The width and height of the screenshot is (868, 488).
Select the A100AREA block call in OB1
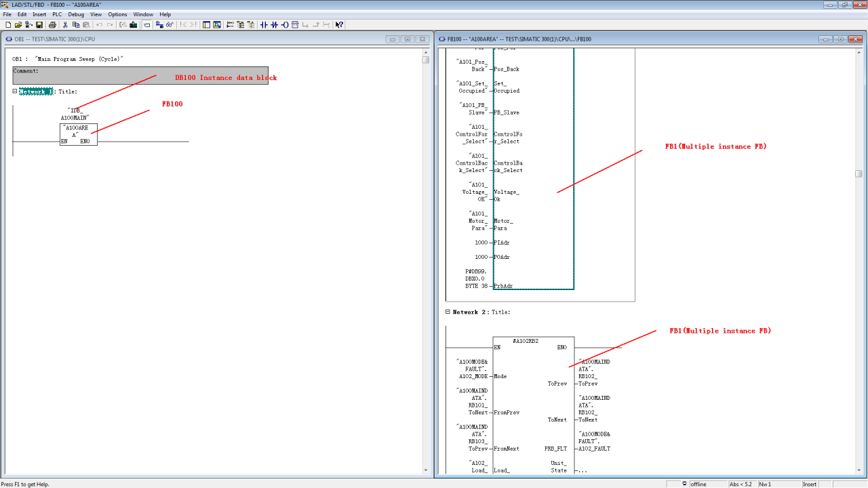pos(79,134)
